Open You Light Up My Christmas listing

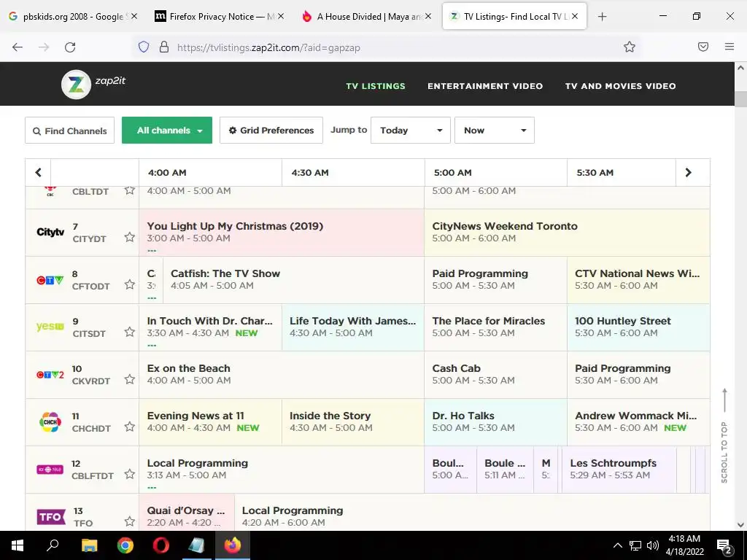click(282, 233)
